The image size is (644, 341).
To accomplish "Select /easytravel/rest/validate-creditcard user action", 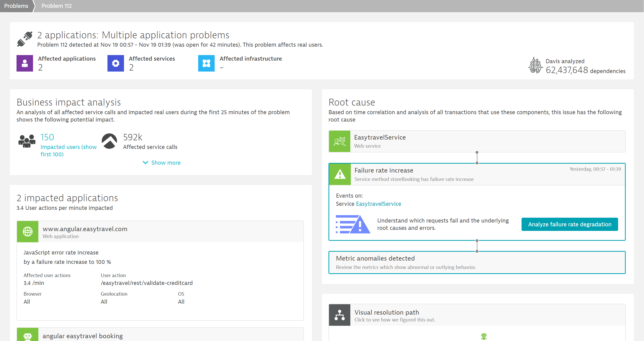I will tap(147, 283).
